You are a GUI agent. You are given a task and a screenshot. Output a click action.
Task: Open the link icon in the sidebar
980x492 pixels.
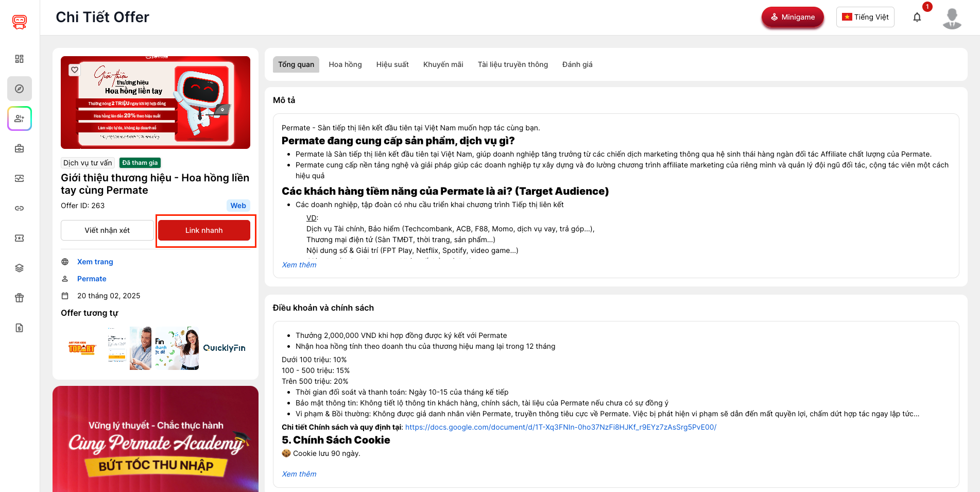20,208
